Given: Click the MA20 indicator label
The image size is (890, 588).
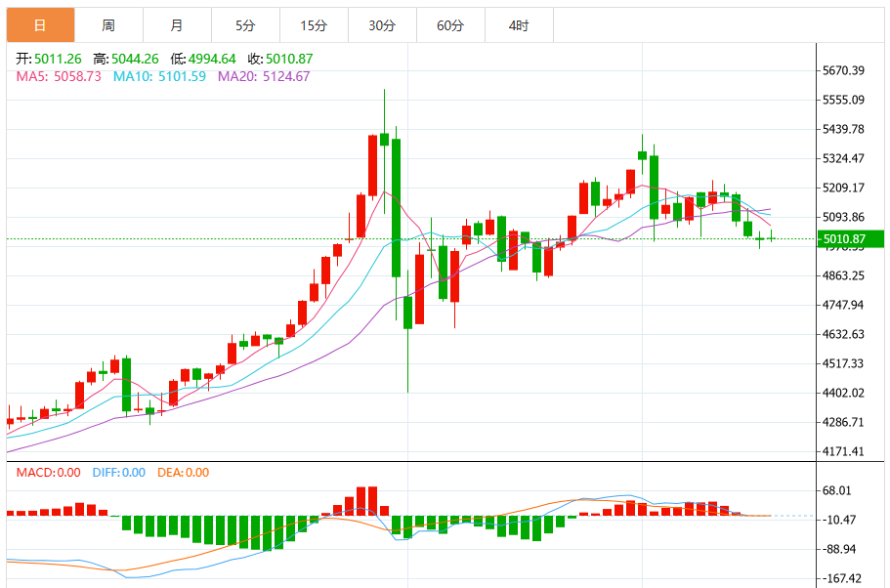Looking at the screenshot, I should pyautogui.click(x=264, y=76).
